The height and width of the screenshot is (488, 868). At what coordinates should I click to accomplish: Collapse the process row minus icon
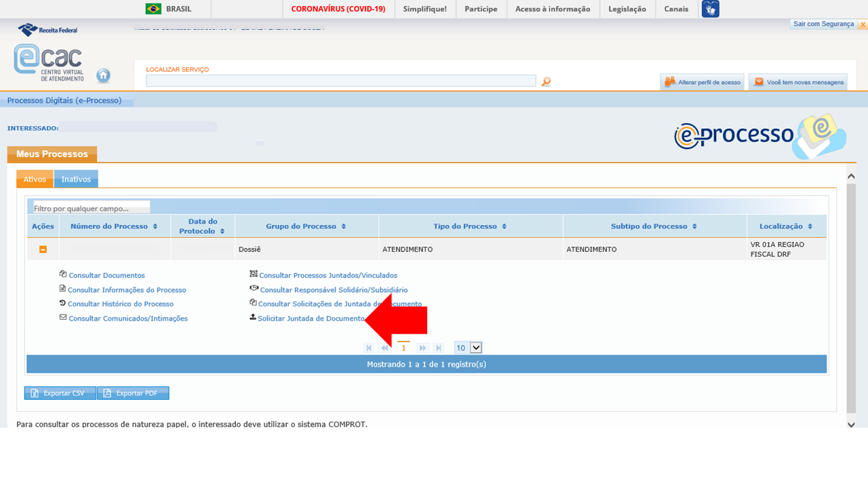click(x=43, y=249)
